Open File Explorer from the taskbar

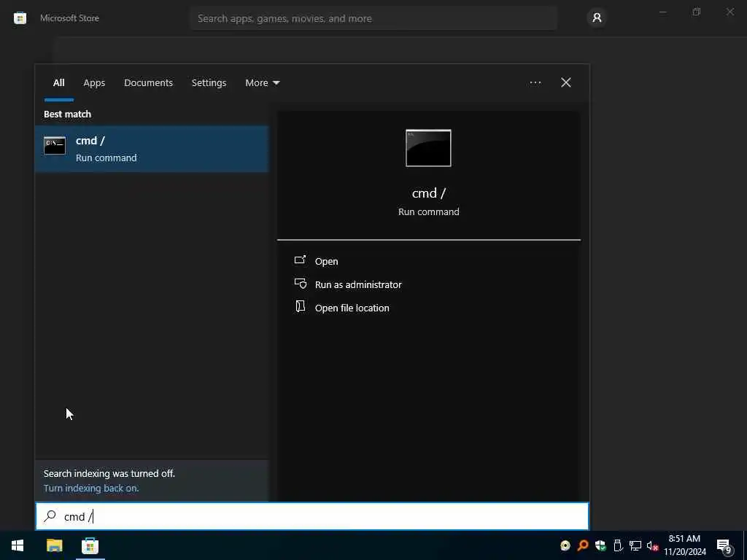coord(54,545)
